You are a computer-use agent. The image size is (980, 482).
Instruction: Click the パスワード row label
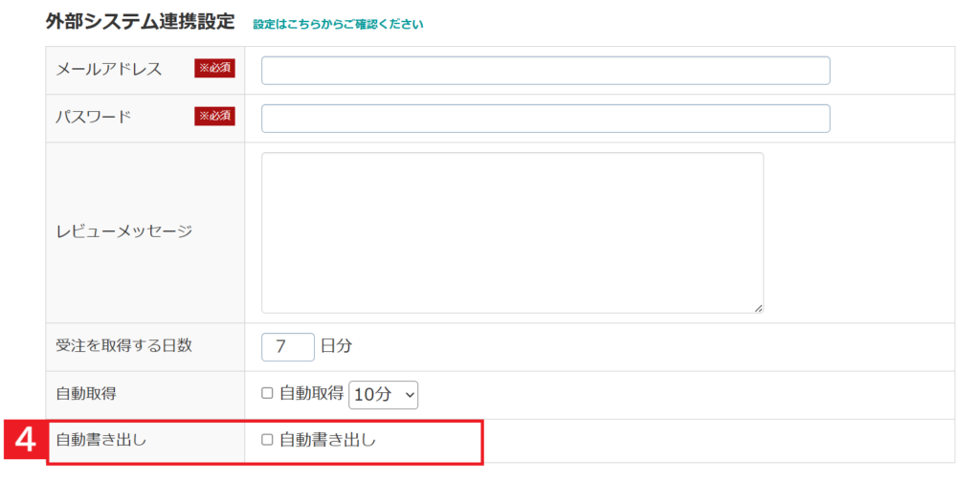coord(93,117)
